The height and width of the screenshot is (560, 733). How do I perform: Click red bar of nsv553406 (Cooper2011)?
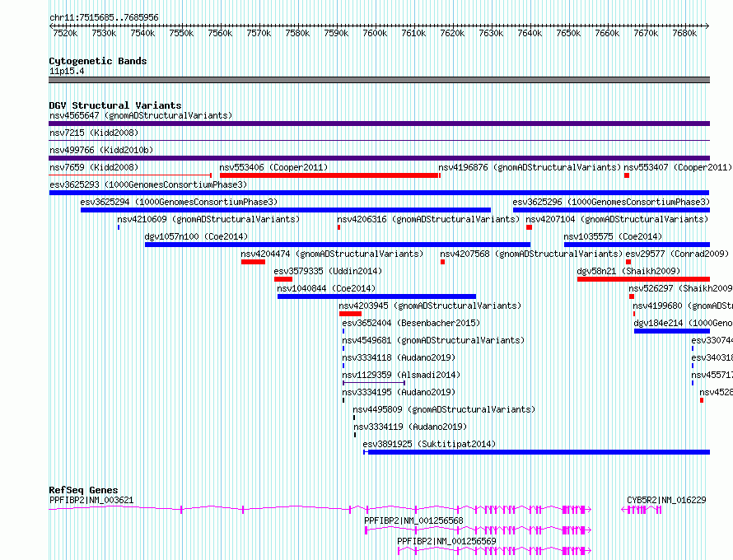coord(329,175)
